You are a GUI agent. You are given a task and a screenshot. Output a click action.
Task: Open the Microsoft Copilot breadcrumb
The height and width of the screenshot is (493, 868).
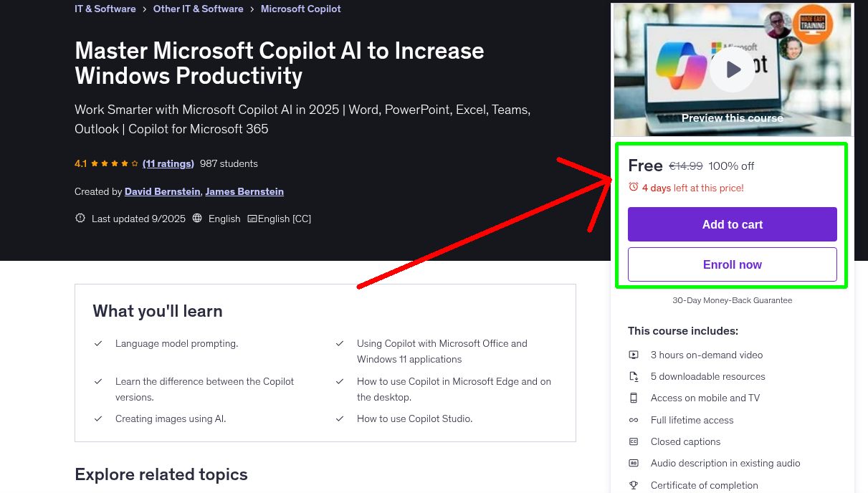[301, 9]
